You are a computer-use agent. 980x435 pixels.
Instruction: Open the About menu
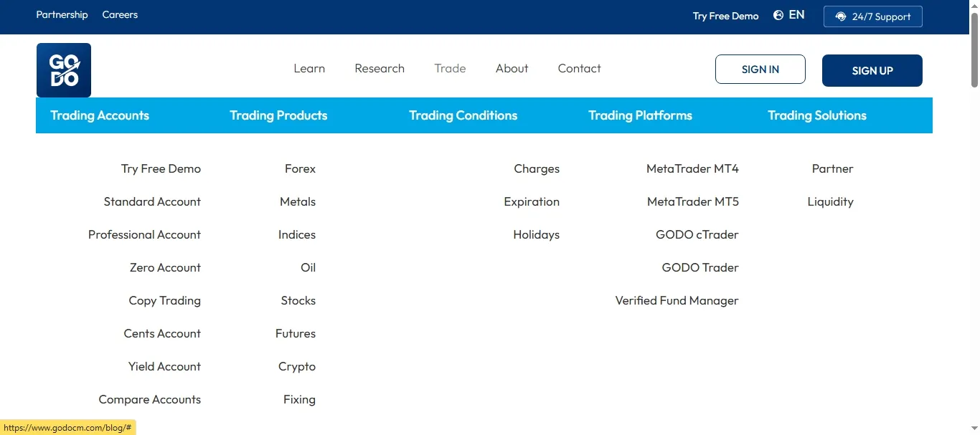pos(512,69)
